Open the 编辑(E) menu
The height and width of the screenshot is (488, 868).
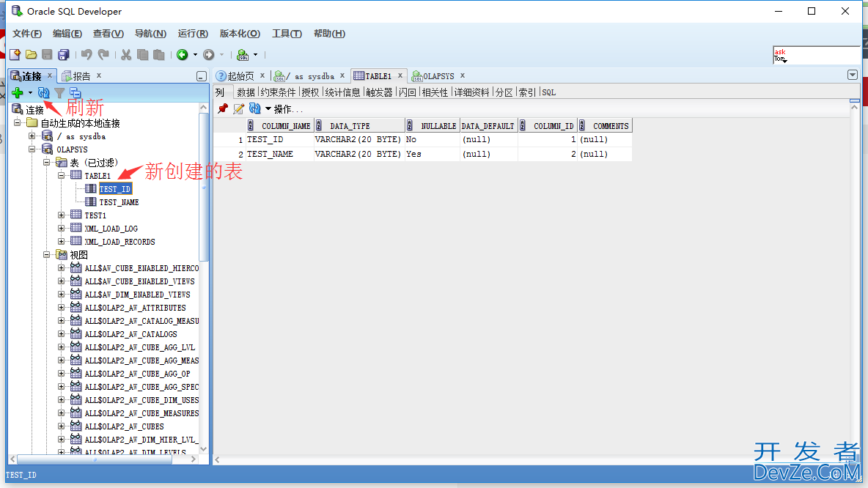tap(67, 34)
